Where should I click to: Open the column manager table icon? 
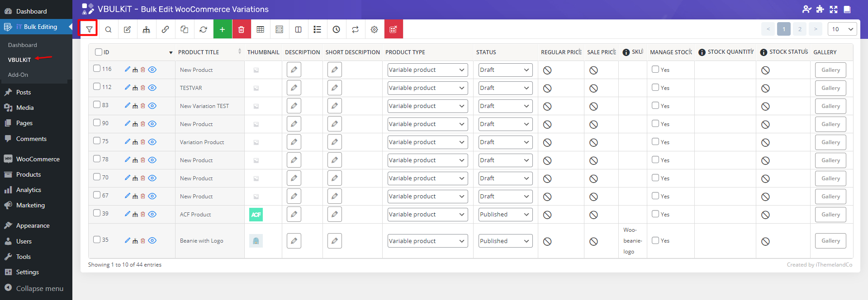[261, 29]
